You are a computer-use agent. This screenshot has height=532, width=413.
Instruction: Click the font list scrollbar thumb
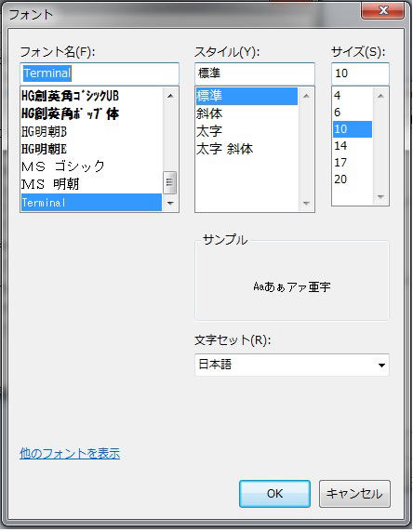[169, 182]
